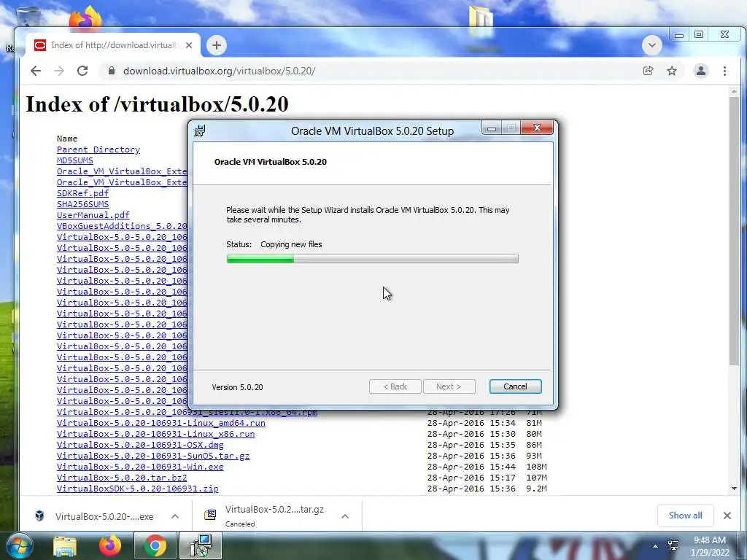Open the Chrome three-dot menu
This screenshot has height=560, width=747.
[724, 71]
